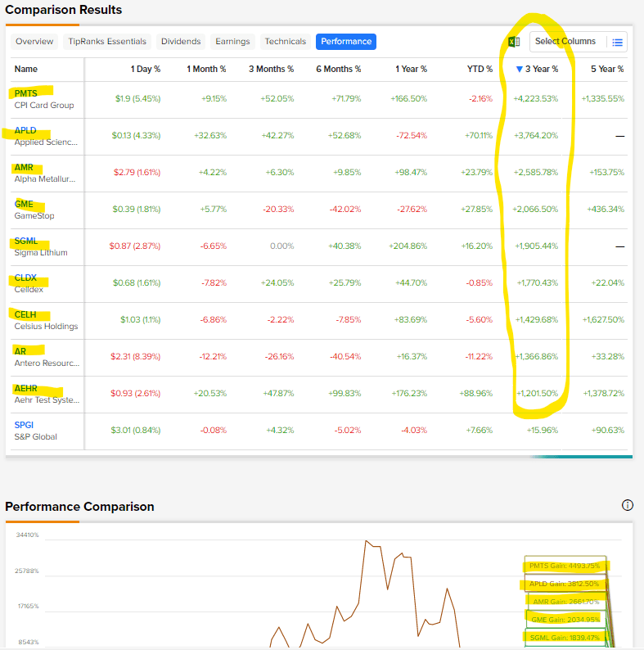Click the blue sort arrow on 3 Year %
This screenshot has width=644, height=650.
(519, 70)
